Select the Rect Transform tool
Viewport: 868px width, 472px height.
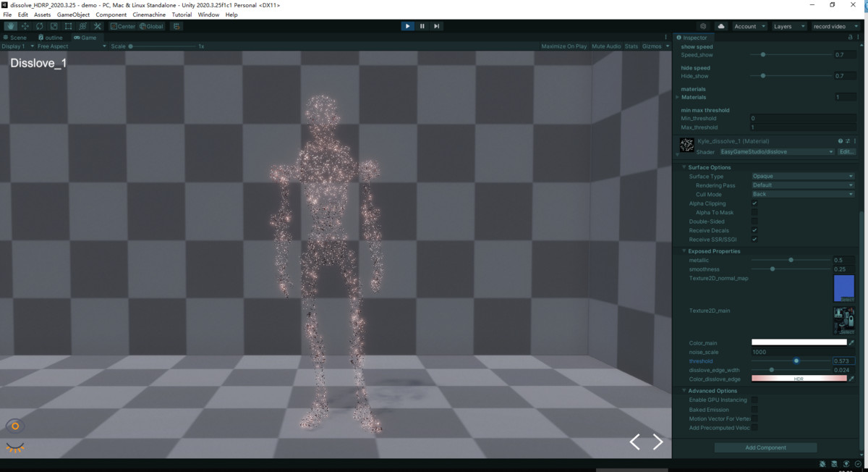point(67,26)
